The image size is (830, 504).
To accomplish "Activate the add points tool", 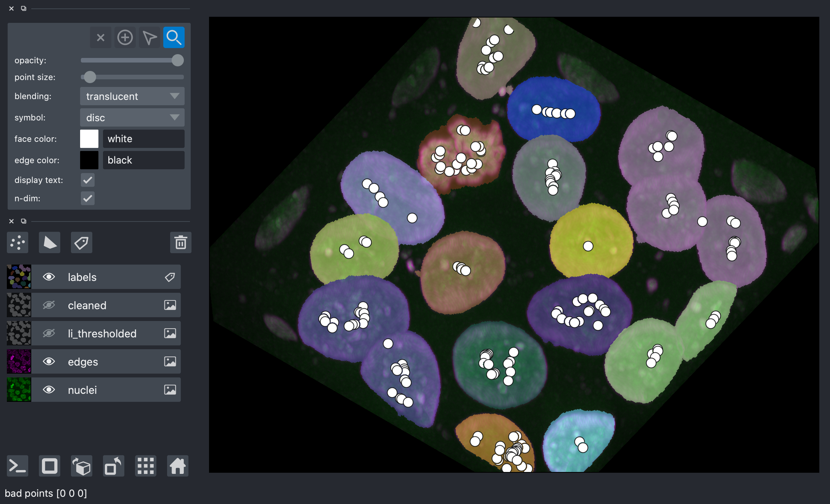I will (x=125, y=37).
